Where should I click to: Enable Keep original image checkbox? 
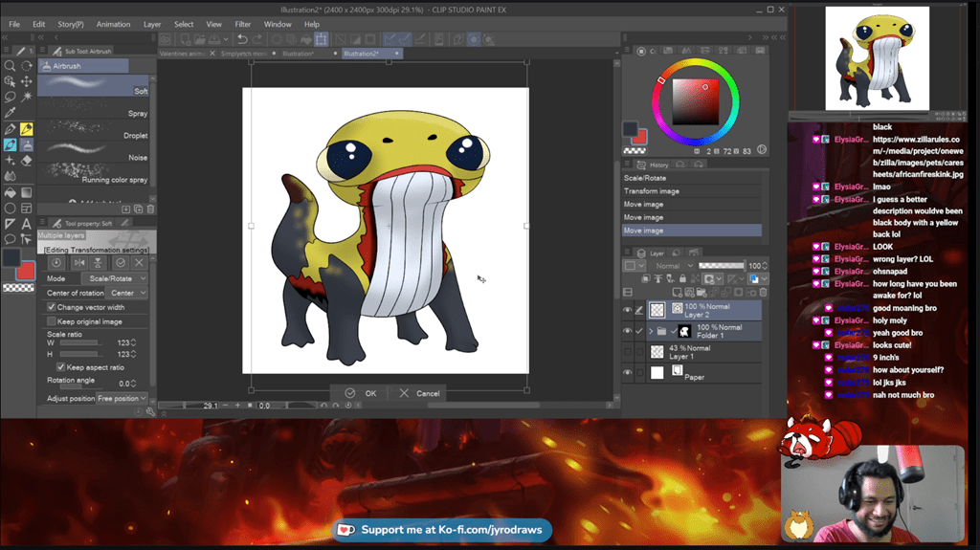(52, 321)
